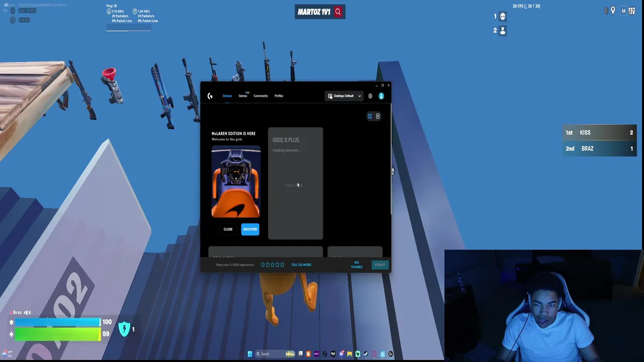Click the 1st KISS scoreboard row

pyautogui.click(x=599, y=133)
